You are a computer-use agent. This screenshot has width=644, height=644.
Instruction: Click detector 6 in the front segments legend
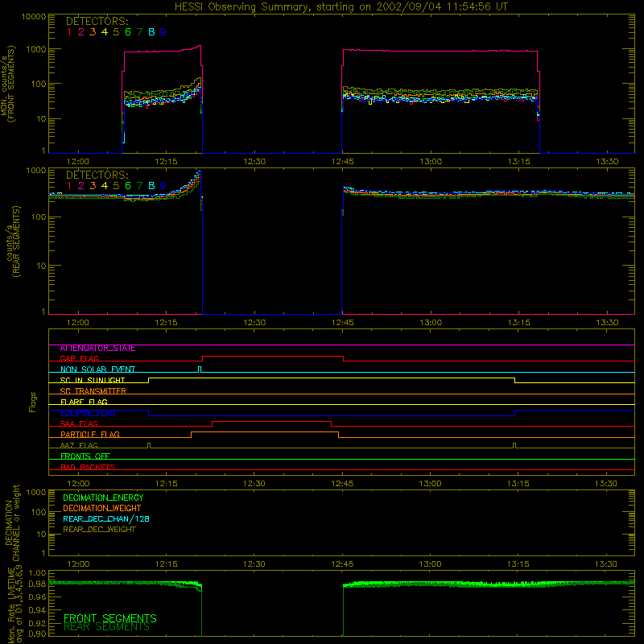click(128, 32)
